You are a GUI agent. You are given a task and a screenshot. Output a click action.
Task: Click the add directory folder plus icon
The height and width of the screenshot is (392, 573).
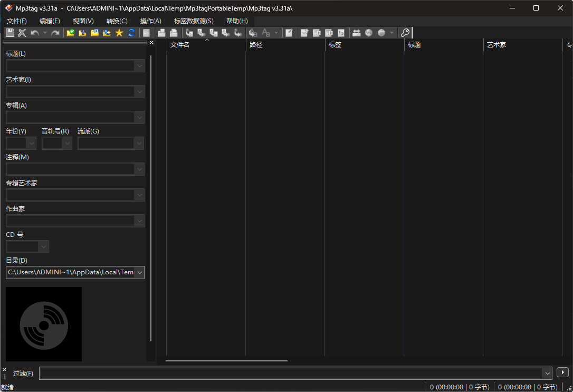click(83, 33)
